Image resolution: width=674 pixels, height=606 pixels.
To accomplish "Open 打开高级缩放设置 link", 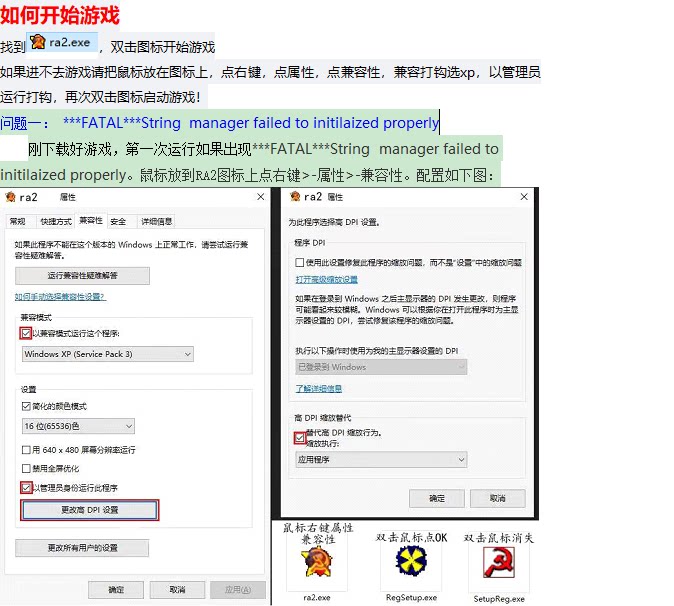I will coord(327,279).
